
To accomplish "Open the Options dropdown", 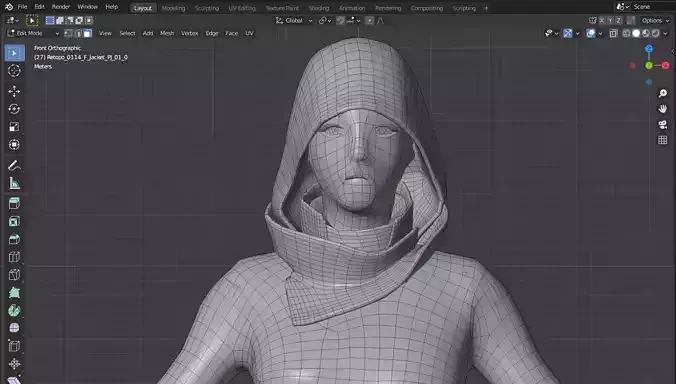I will [x=655, y=20].
